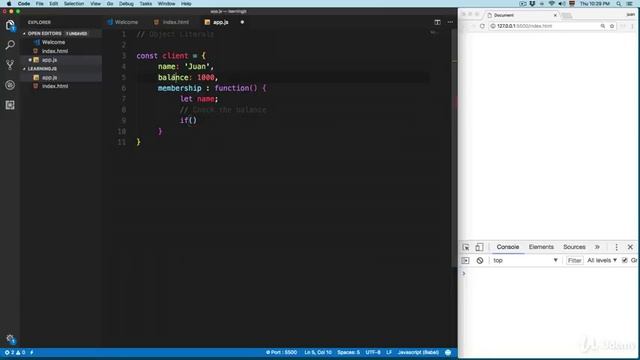Click the lightning bolt icon in status bar
The width and height of the screenshot is (640, 360).
(31, 352)
